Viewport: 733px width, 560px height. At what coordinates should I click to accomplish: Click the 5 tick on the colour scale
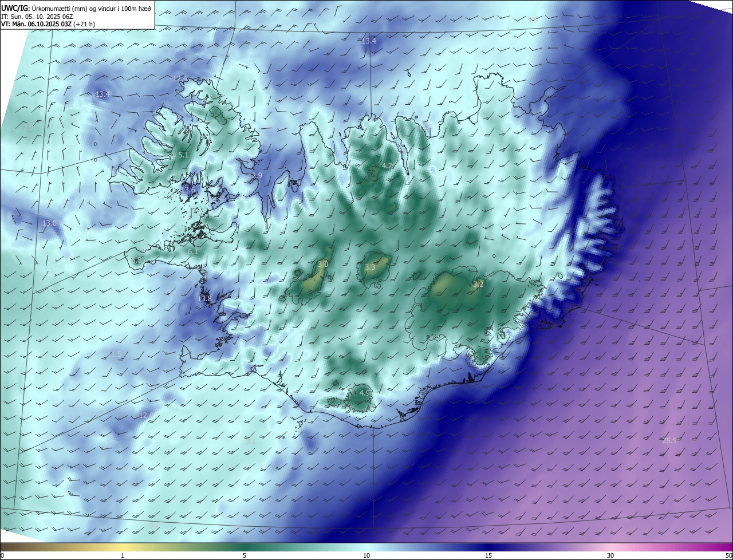tap(245, 555)
